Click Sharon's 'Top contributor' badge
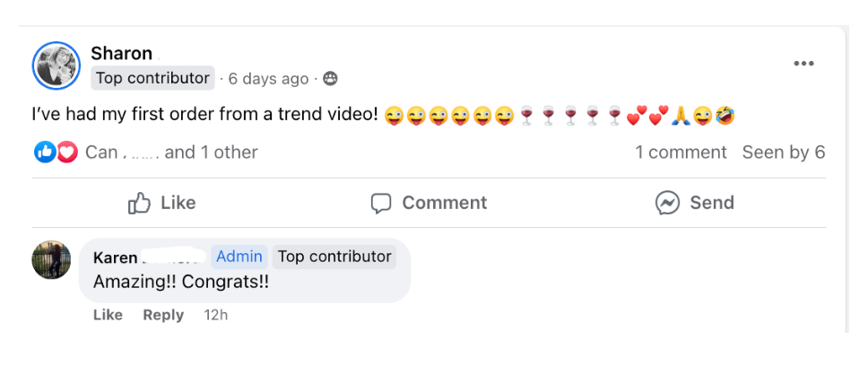Viewport: 868px width, 384px height. tap(152, 78)
